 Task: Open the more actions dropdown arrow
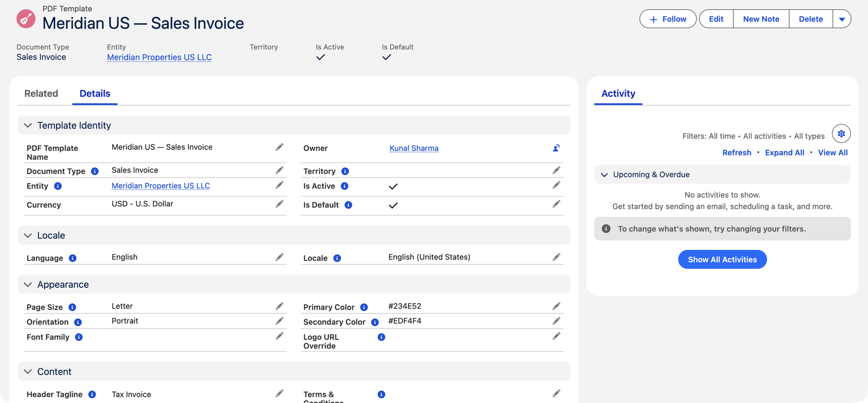(x=842, y=19)
